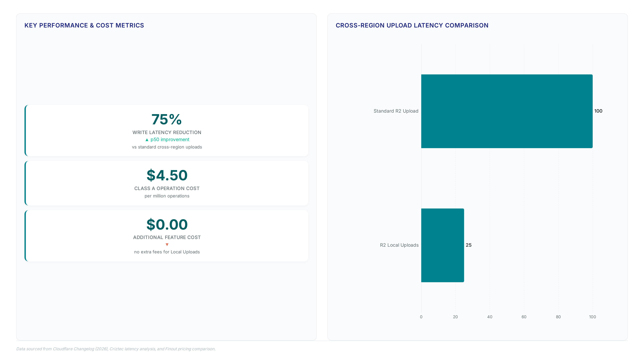This screenshot has height=362, width=644.
Task: Click the Key Performance & Cost Metrics heading
Action: pyautogui.click(x=84, y=25)
